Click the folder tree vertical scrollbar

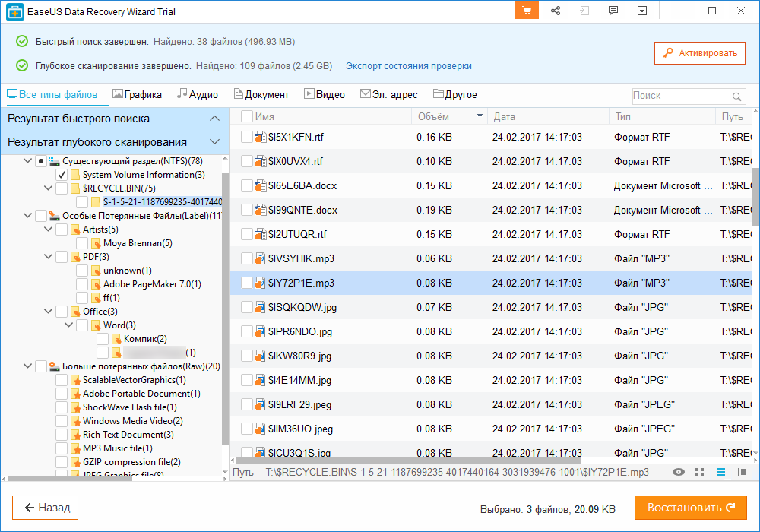click(225, 309)
